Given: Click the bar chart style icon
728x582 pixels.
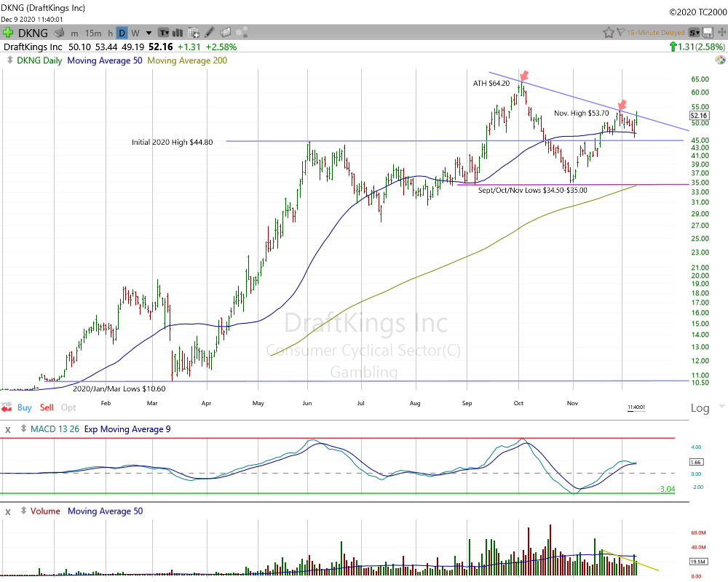Looking at the screenshot, I should coord(178,33).
